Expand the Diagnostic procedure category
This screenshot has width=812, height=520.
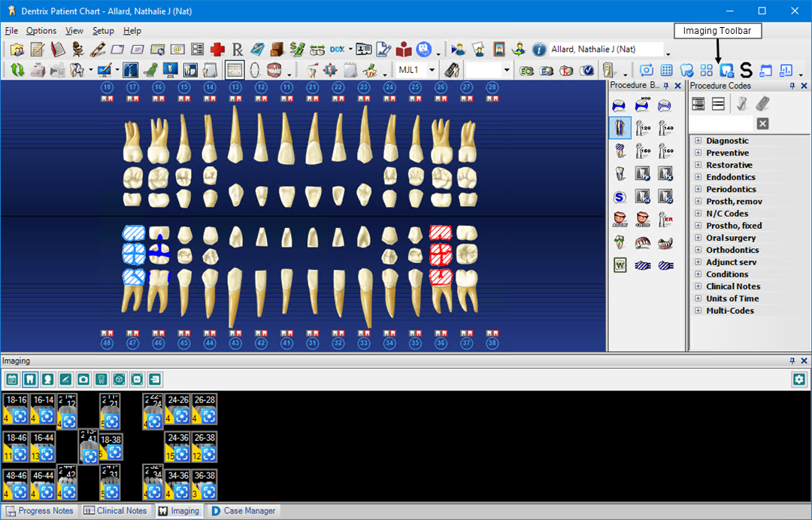698,141
